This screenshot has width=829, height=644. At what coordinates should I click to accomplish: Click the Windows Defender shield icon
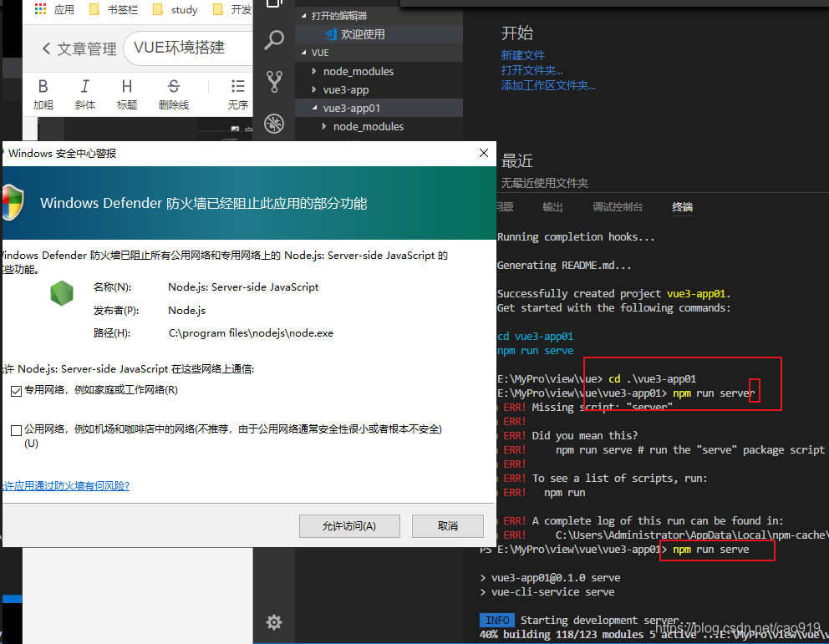(x=13, y=202)
